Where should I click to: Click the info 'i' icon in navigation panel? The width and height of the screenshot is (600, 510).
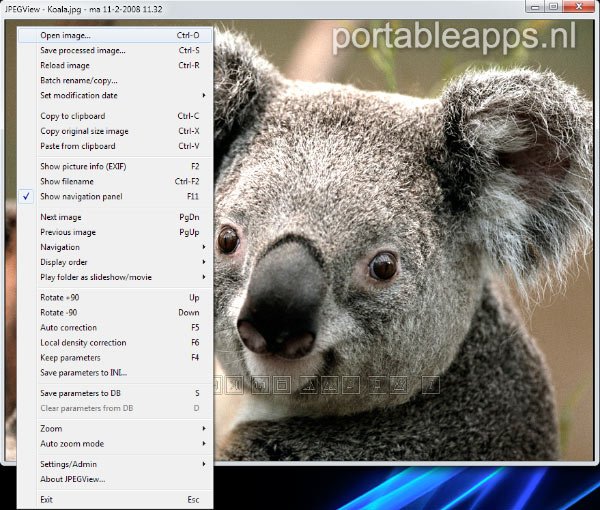click(430, 385)
